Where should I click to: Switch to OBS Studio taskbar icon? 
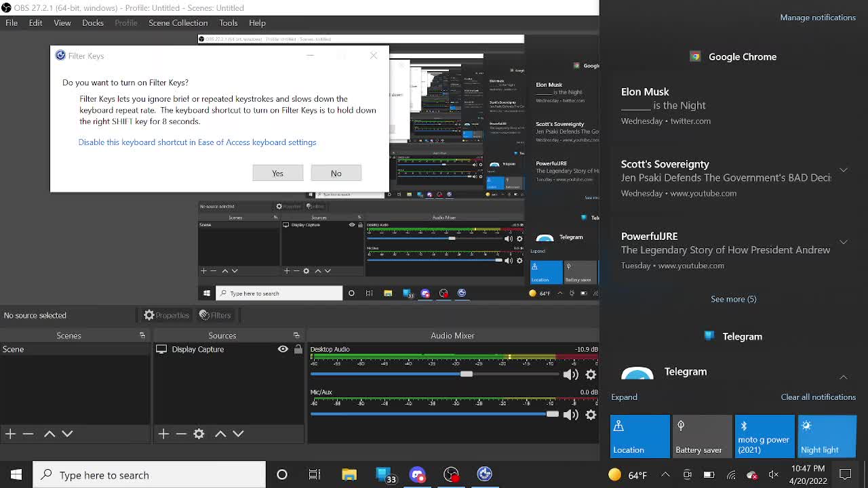(x=451, y=474)
